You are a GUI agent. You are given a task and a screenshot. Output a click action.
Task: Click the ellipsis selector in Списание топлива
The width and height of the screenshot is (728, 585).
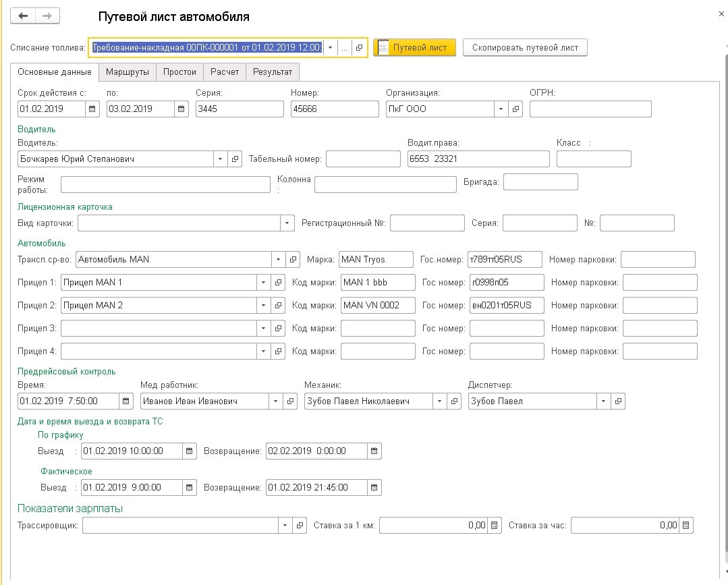[x=344, y=47]
